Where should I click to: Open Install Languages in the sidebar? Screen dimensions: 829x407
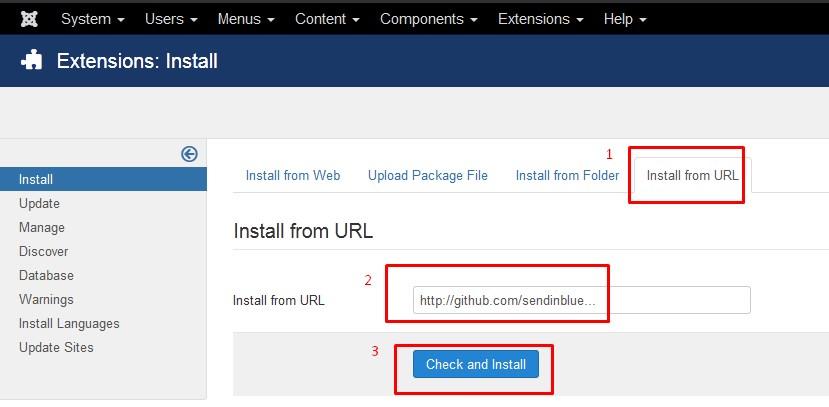pos(69,323)
